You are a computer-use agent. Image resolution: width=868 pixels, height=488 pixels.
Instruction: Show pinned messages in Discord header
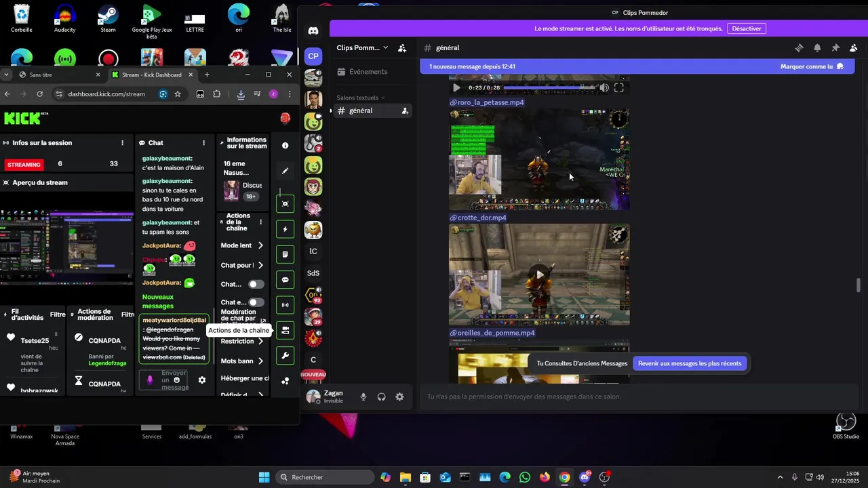click(835, 48)
